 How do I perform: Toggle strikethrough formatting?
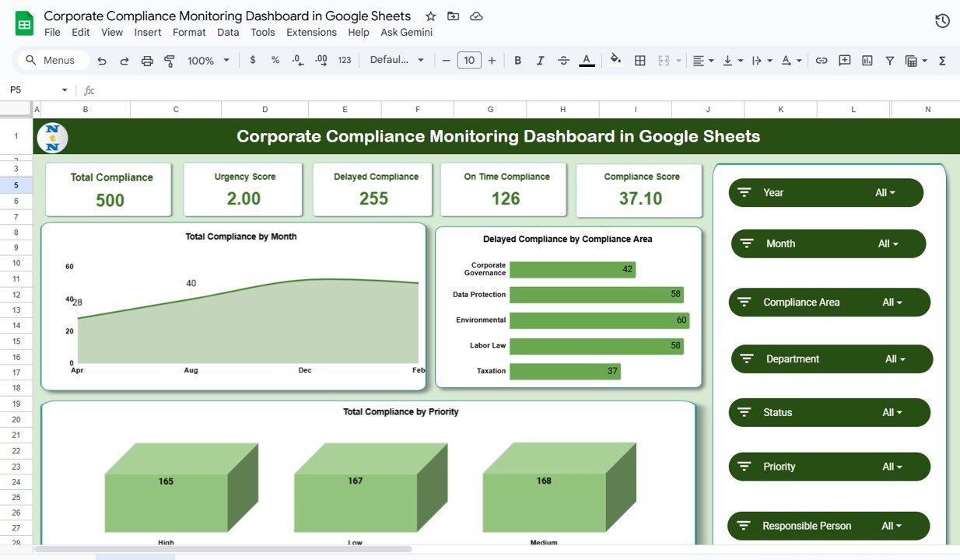click(x=563, y=60)
